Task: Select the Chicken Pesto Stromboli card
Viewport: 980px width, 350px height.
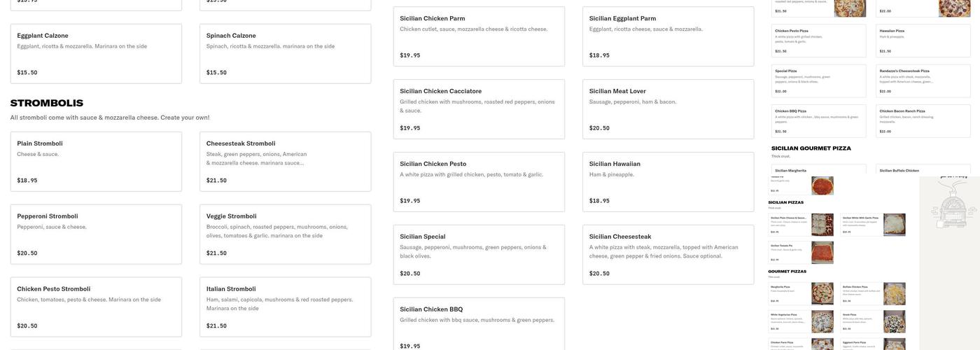Action: click(96, 307)
